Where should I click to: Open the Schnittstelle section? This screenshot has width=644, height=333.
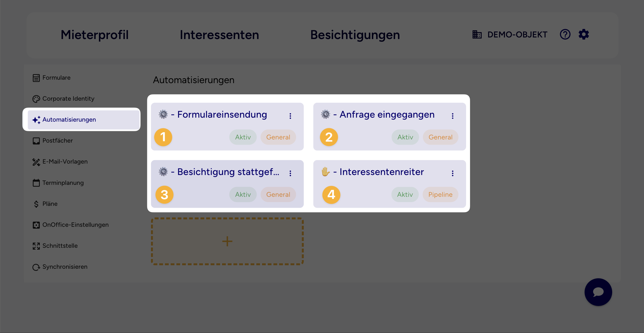point(60,246)
